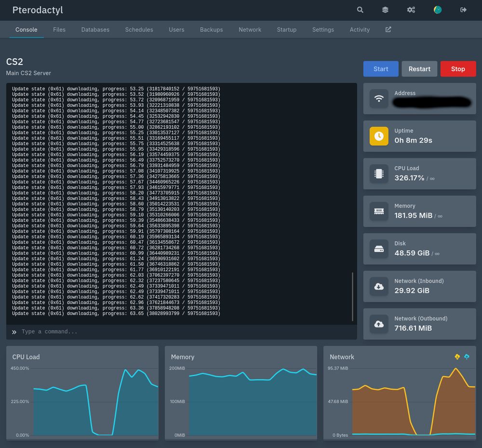The height and width of the screenshot is (448, 482).
Task: Switch to the Console tab
Action: coord(27,30)
